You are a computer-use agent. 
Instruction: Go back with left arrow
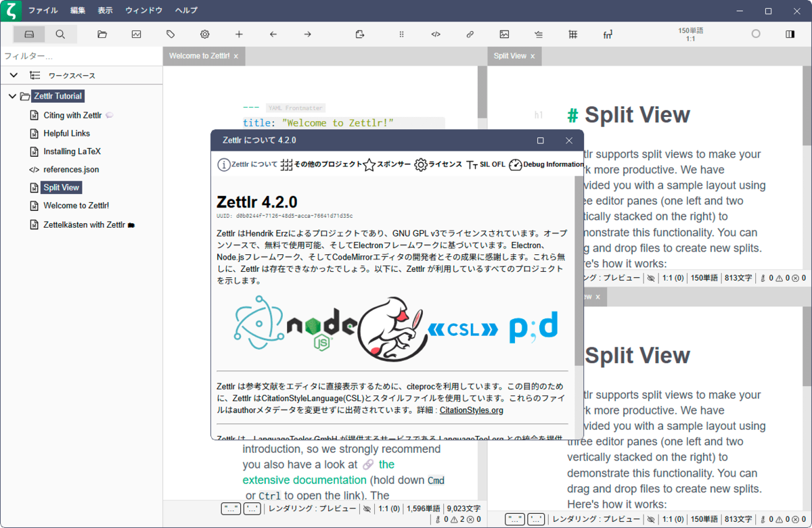[273, 34]
